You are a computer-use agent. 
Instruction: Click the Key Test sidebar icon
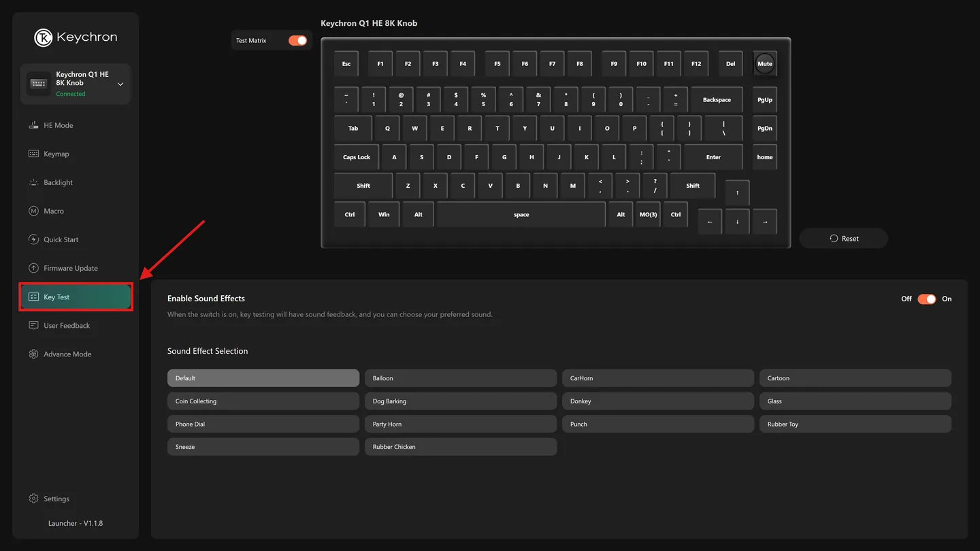pos(33,297)
